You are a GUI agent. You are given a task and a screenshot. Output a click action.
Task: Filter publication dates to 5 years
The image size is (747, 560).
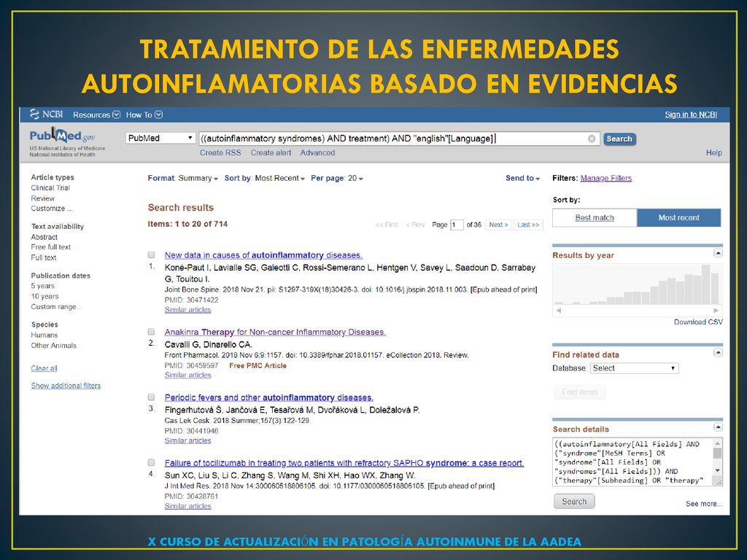click(x=43, y=286)
